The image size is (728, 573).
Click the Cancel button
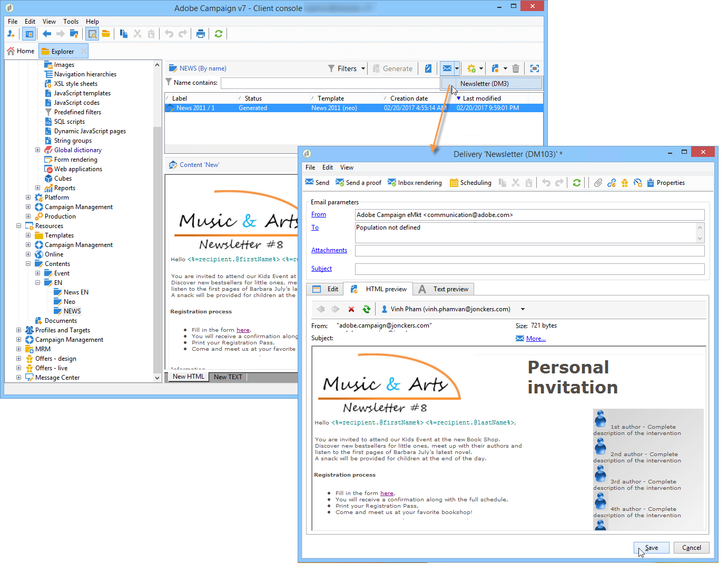(x=691, y=548)
